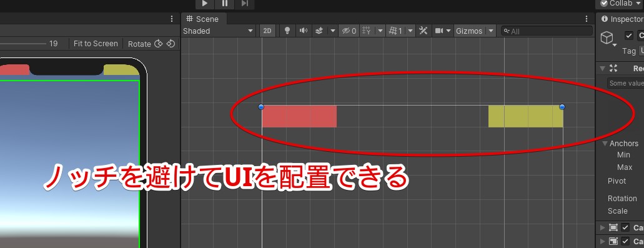Click the top-left blue anchor handle

[x=261, y=107]
